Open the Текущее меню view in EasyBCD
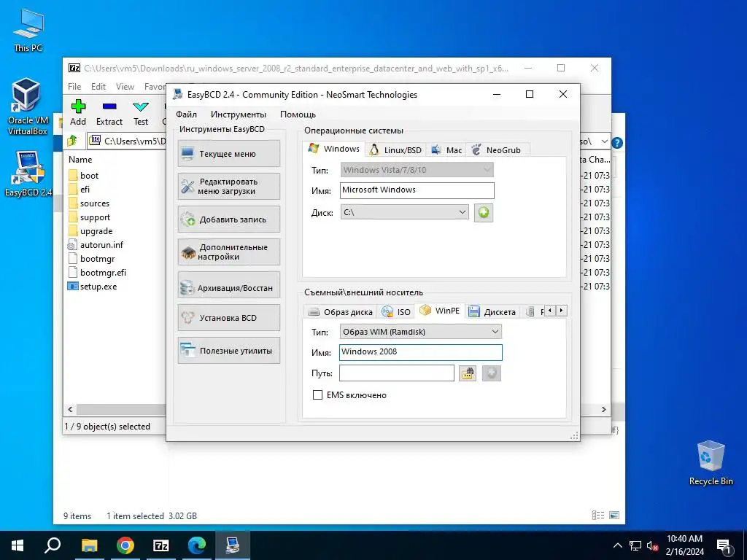Viewport: 747px width, 560px height. pyautogui.click(x=228, y=154)
